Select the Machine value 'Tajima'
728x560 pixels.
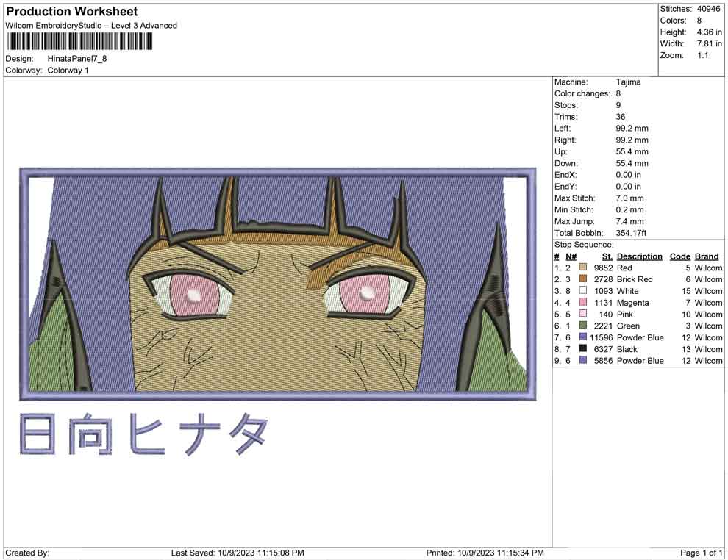tap(628, 82)
